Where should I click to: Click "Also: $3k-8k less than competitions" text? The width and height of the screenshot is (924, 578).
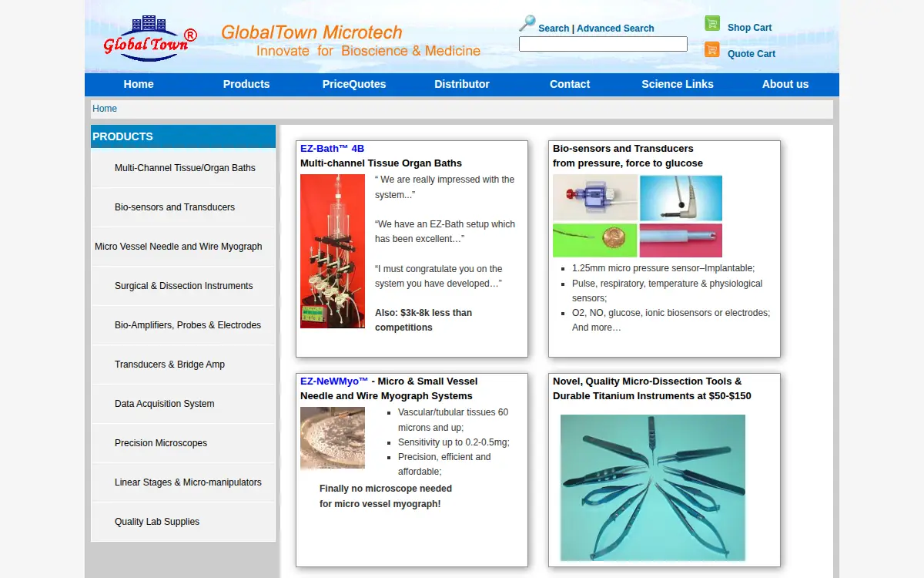[423, 320]
